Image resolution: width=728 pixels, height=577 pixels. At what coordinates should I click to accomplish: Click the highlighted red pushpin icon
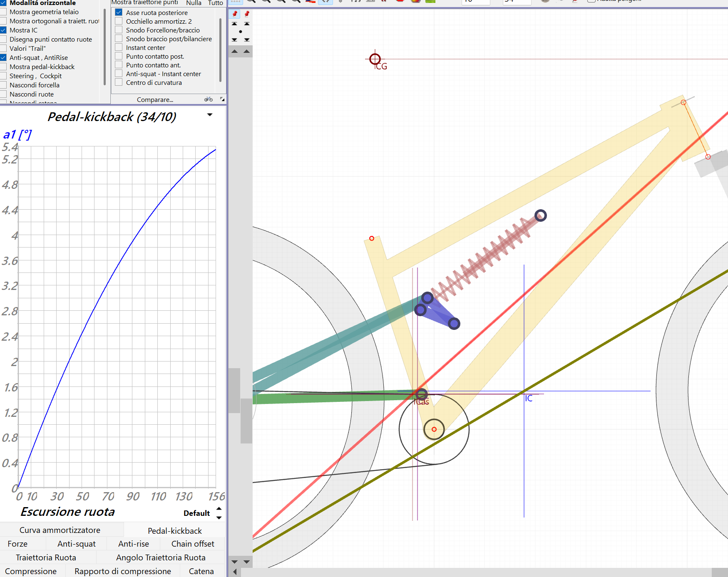click(235, 14)
